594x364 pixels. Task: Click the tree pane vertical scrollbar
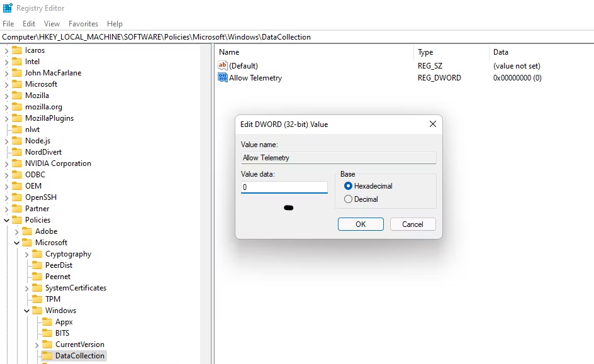tap(206, 204)
